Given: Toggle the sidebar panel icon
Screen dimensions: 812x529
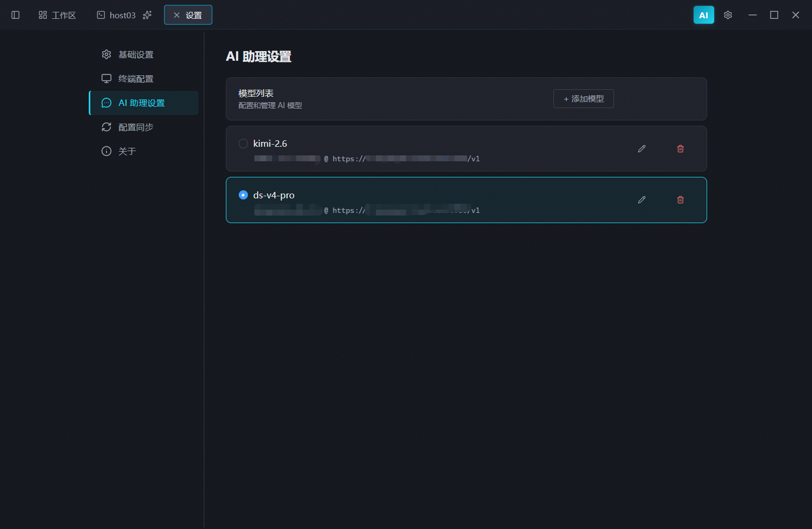Looking at the screenshot, I should click(x=16, y=15).
